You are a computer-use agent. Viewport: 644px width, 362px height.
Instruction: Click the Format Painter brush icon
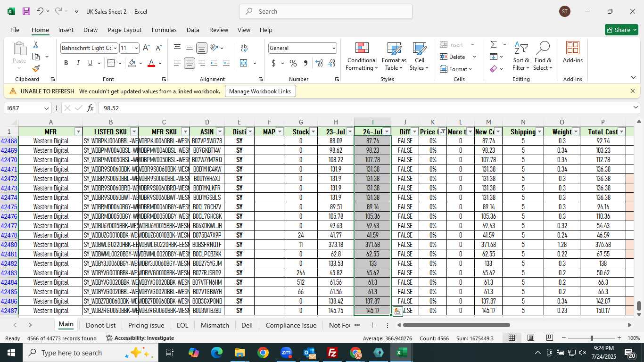(36, 68)
